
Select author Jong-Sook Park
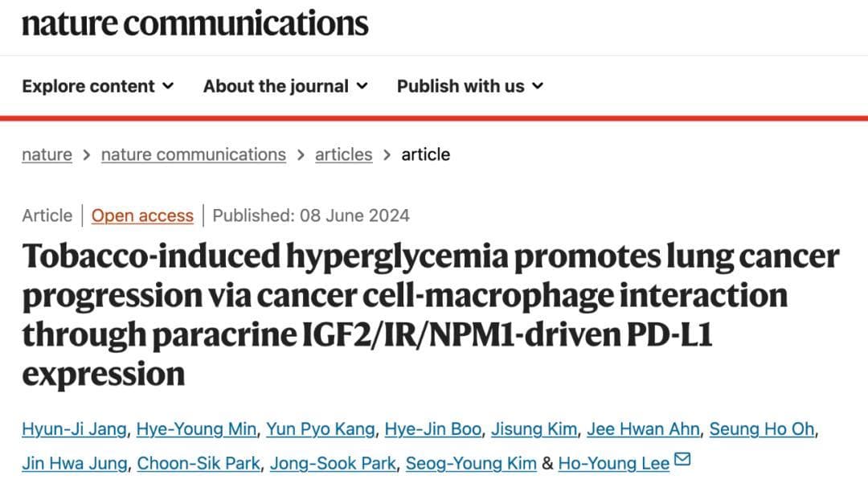(x=333, y=464)
